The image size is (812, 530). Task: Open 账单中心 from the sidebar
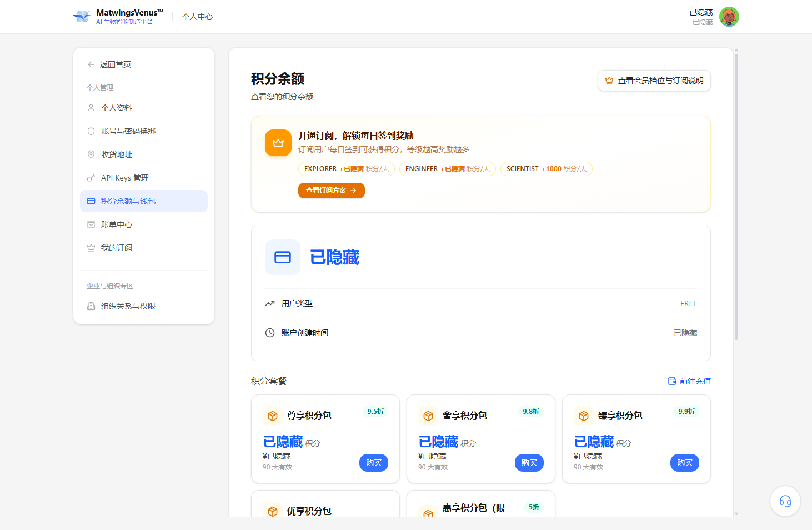[144, 224]
